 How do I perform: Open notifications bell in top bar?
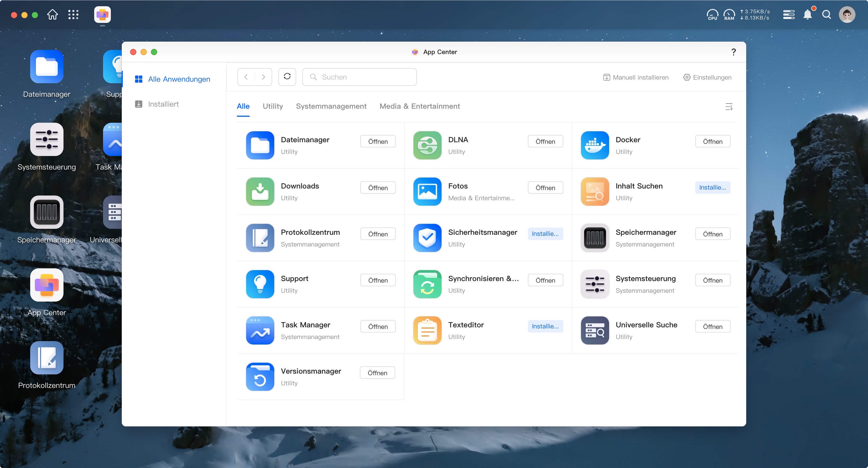pos(808,15)
